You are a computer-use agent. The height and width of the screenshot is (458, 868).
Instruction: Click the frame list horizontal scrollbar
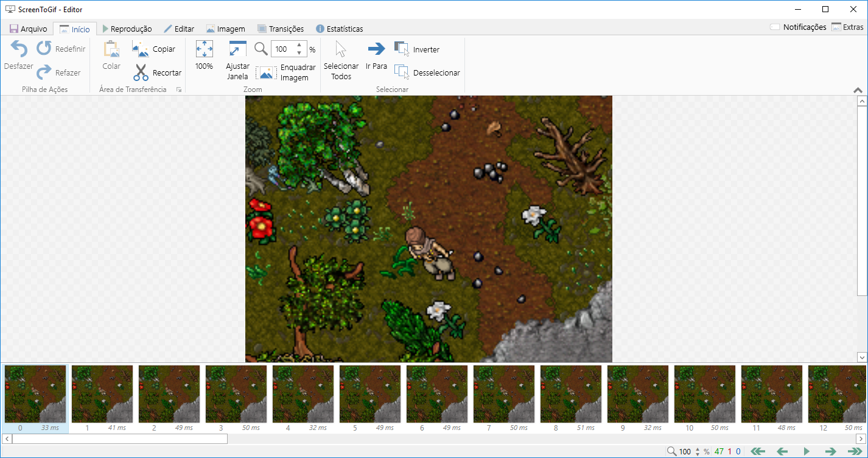[x=120, y=439]
